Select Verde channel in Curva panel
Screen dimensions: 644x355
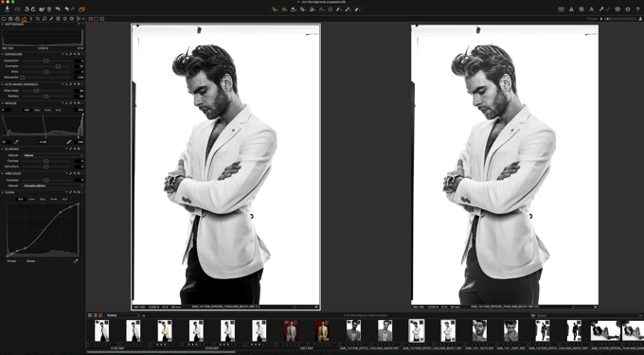pos(53,199)
